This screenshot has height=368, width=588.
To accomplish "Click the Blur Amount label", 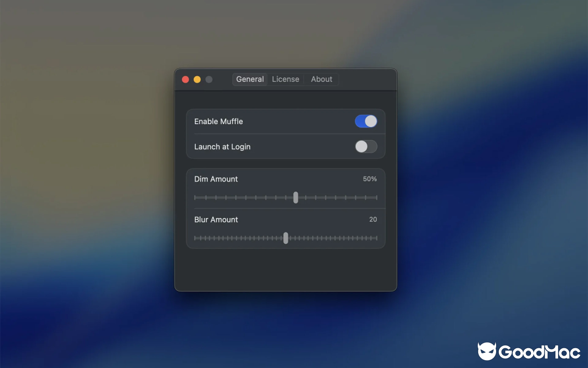I will (x=216, y=219).
